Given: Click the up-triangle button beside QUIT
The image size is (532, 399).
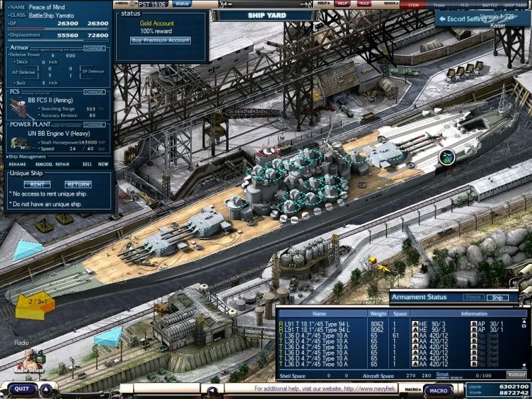Looking at the screenshot, I should tap(46, 390).
